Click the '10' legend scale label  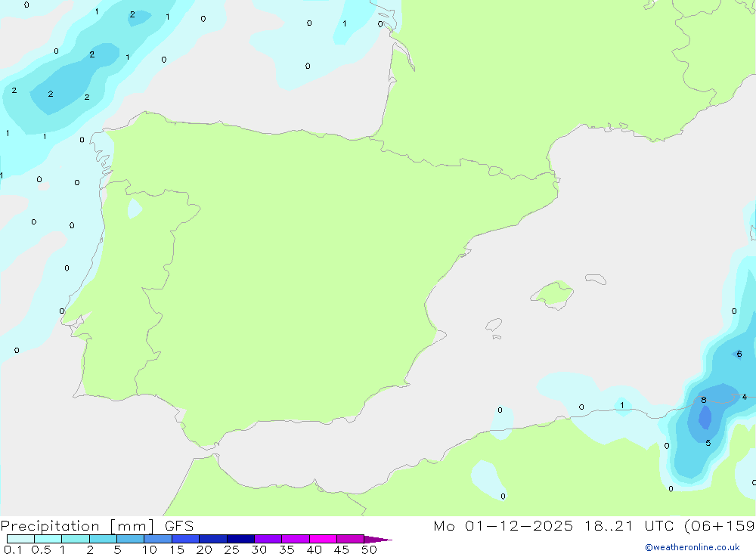149,549
